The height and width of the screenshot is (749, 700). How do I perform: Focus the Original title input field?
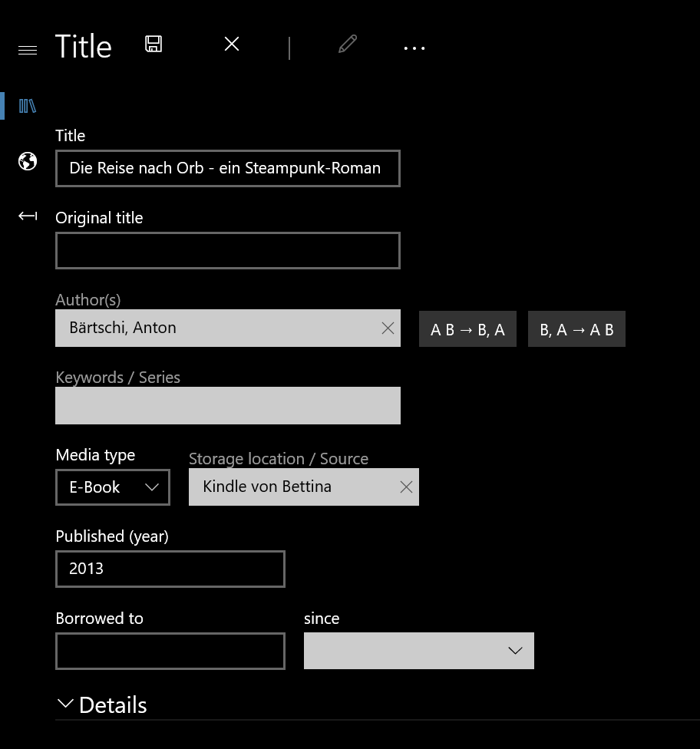pyautogui.click(x=227, y=251)
